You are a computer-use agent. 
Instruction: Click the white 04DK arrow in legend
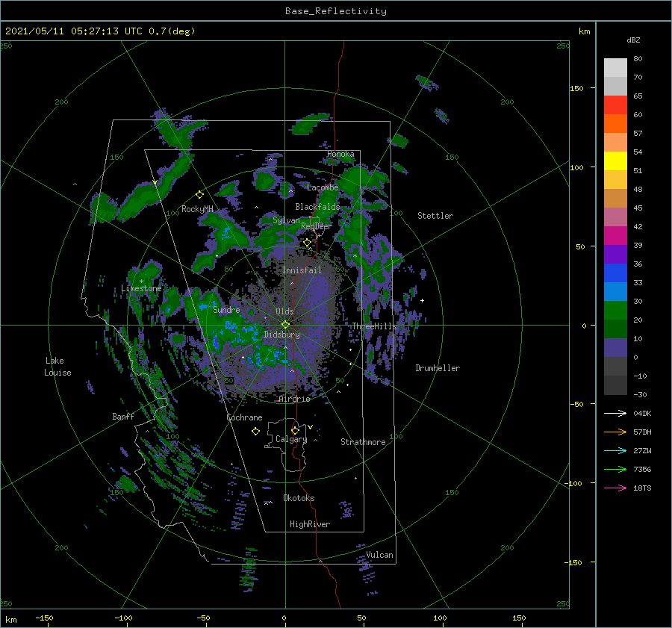tap(615, 413)
